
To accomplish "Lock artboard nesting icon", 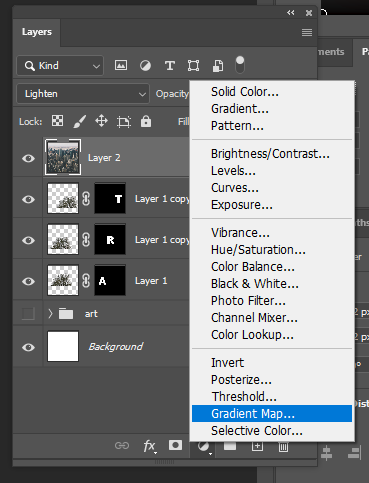I will pos(124,122).
